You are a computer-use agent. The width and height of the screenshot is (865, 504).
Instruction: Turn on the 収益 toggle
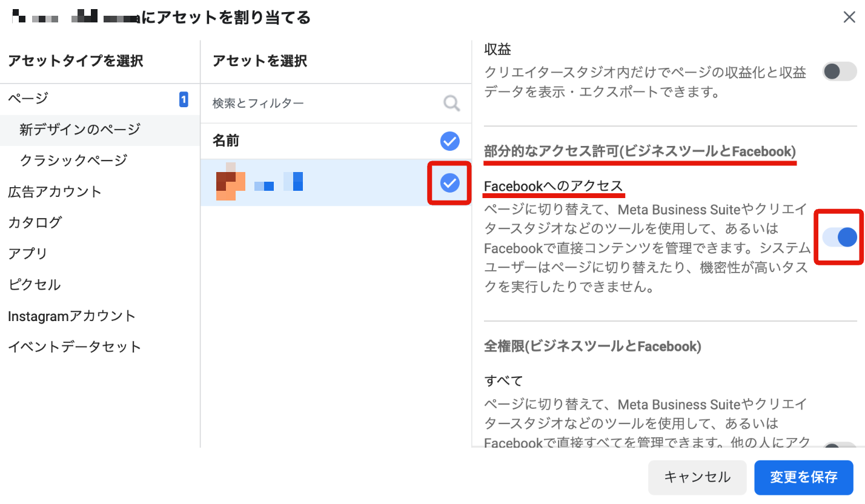pos(840,71)
